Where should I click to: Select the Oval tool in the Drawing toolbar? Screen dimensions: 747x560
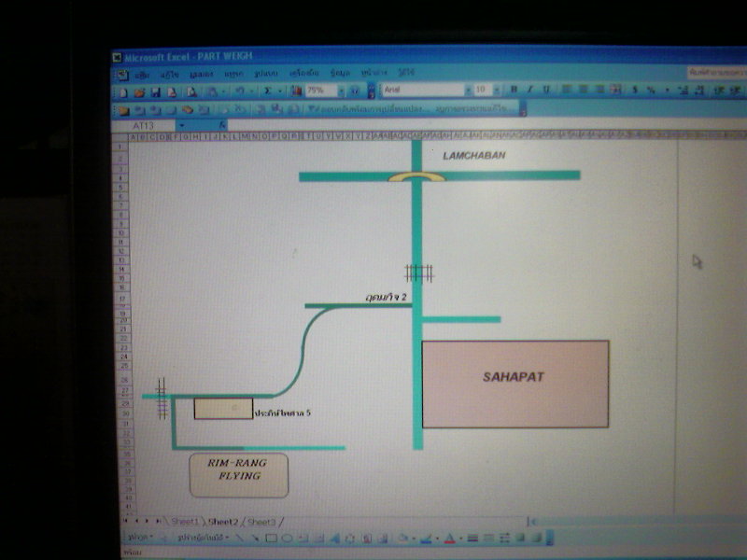click(x=287, y=539)
